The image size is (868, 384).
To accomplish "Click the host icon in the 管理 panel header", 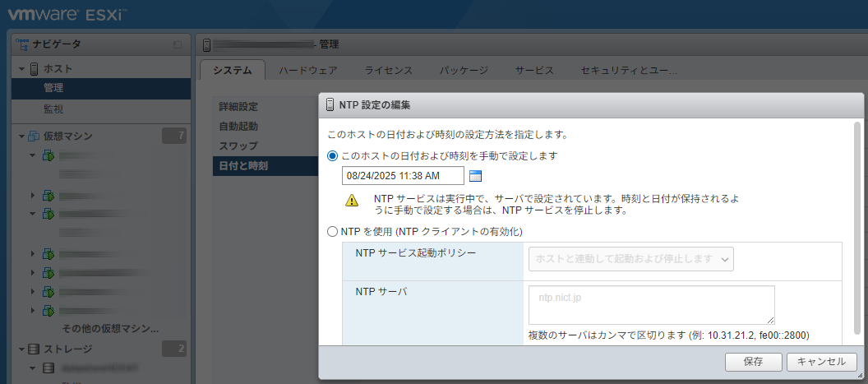I will click(206, 44).
